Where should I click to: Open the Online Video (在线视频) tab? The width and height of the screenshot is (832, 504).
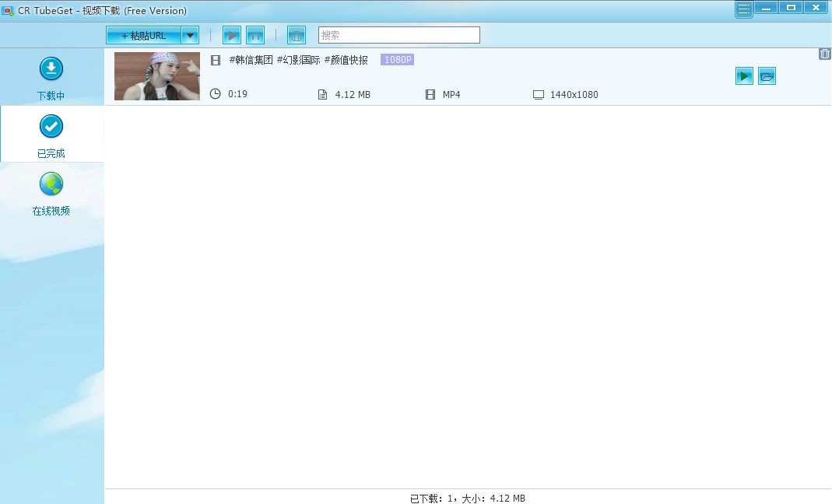coord(51,192)
